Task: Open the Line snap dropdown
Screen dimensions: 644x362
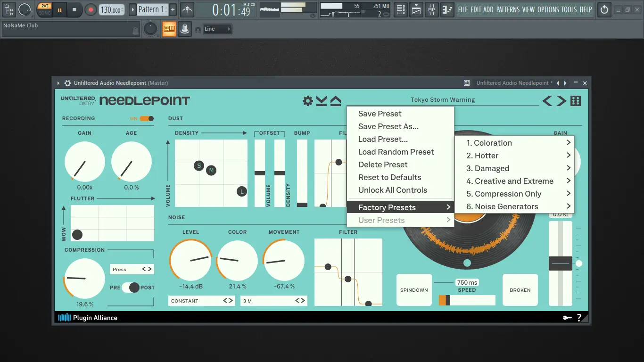Action: pyautogui.click(x=217, y=29)
